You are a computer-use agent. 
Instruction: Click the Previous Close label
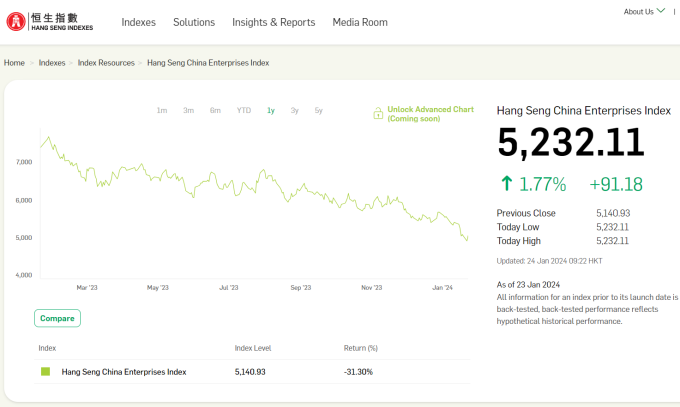(x=526, y=213)
